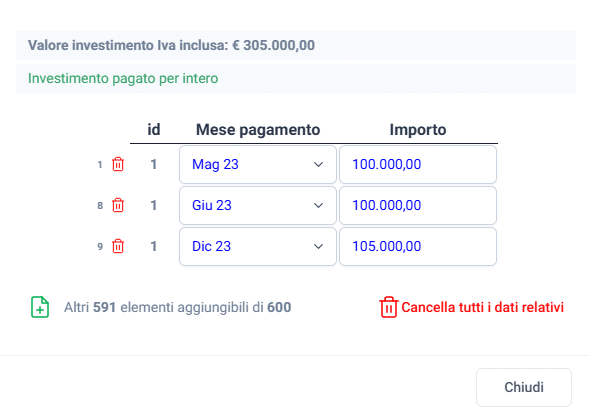Focus the first 100.000,00 amount field

[x=418, y=165]
